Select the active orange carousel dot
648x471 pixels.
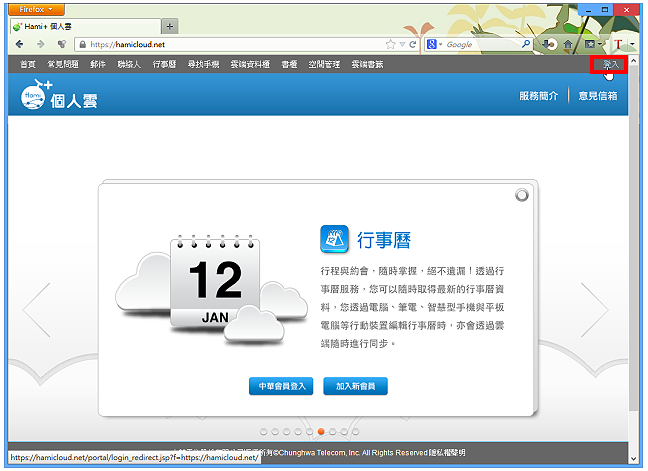pyautogui.click(x=321, y=432)
